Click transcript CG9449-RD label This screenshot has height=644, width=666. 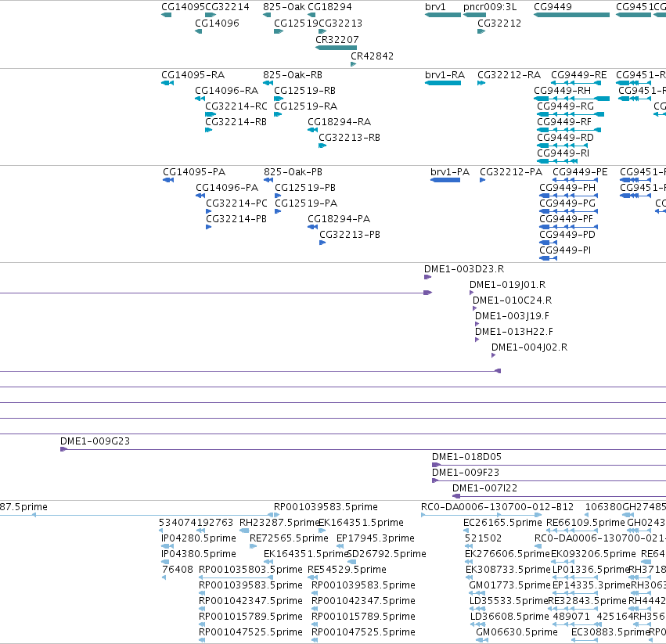point(565,138)
